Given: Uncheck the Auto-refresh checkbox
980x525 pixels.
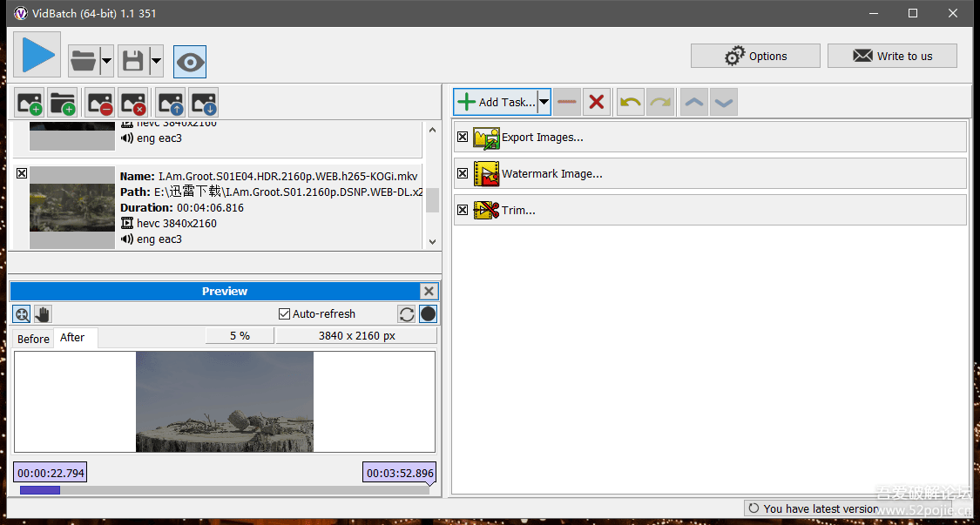Looking at the screenshot, I should click(284, 313).
